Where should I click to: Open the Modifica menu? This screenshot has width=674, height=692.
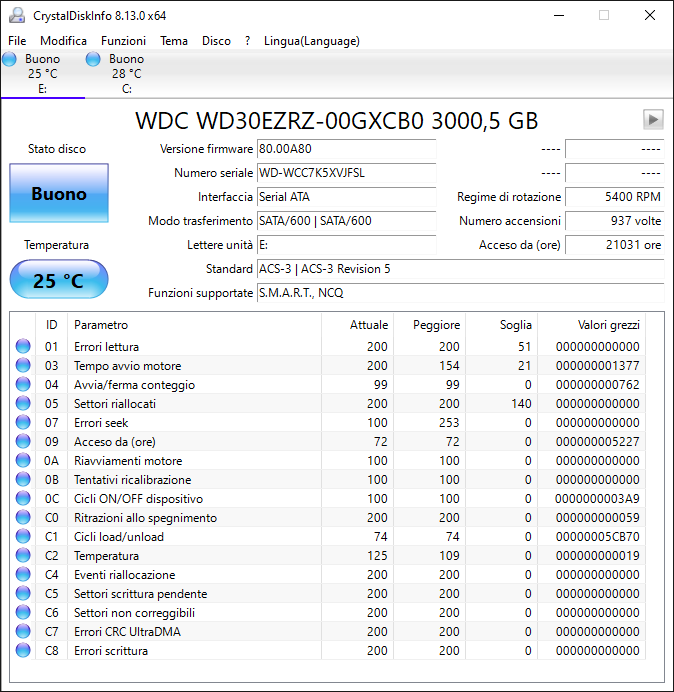(x=63, y=41)
